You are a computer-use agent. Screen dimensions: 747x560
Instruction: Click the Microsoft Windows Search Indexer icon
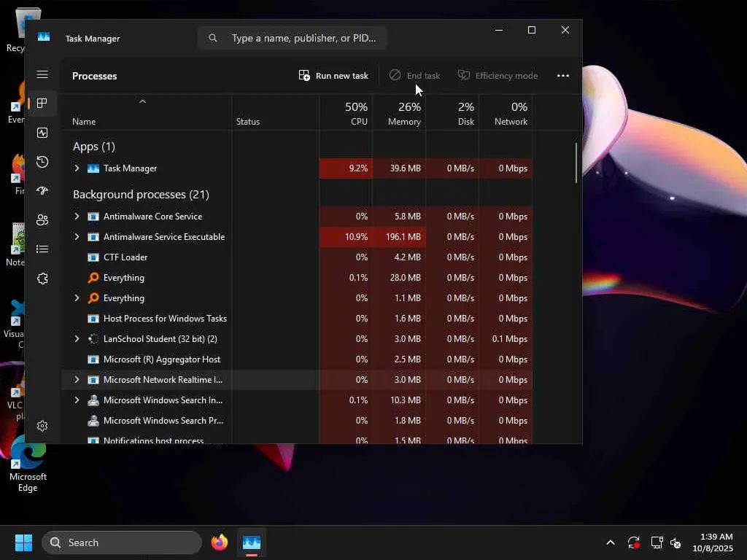93,400
